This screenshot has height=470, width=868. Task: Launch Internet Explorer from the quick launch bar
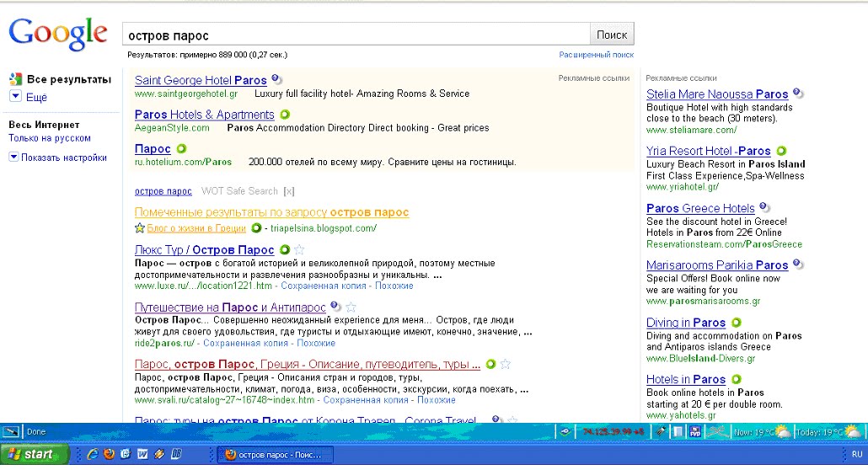click(x=93, y=454)
